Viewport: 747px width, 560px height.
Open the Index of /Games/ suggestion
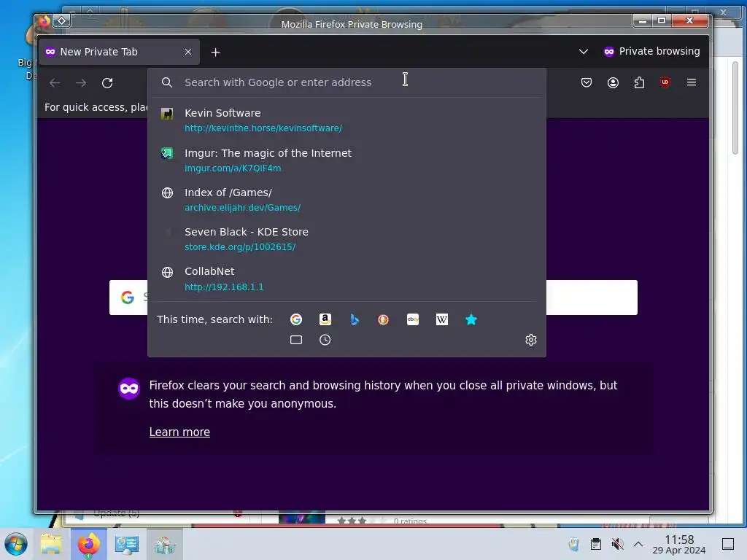[347, 200]
